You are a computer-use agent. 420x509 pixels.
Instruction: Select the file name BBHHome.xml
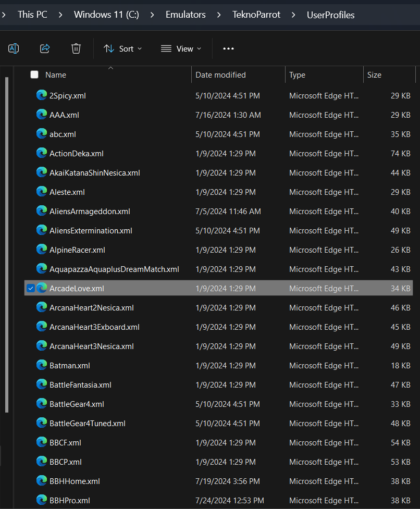coord(75,481)
